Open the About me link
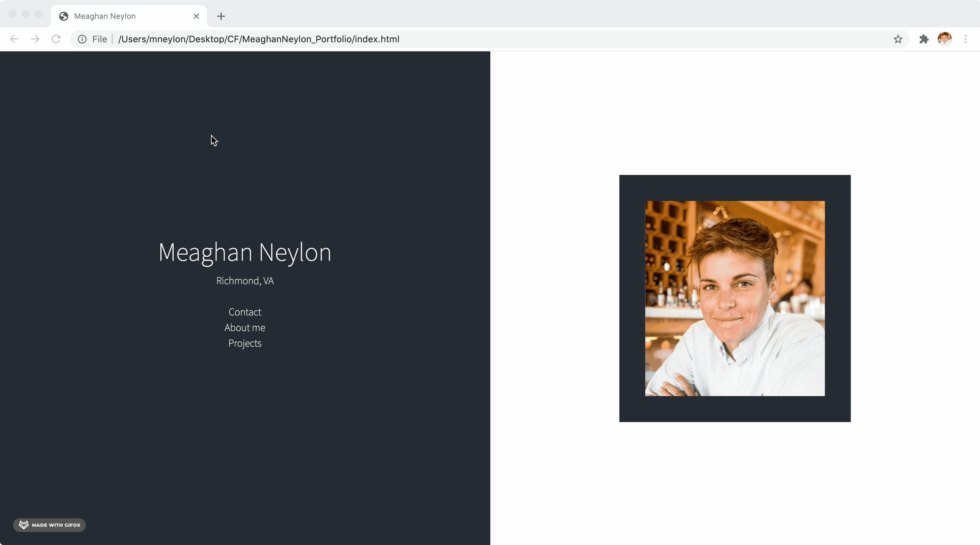The image size is (980, 545). [x=245, y=328]
